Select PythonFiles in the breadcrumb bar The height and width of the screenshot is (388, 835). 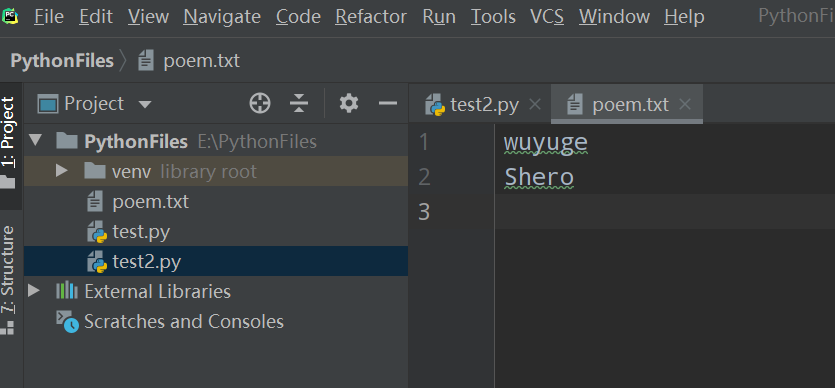pos(62,61)
